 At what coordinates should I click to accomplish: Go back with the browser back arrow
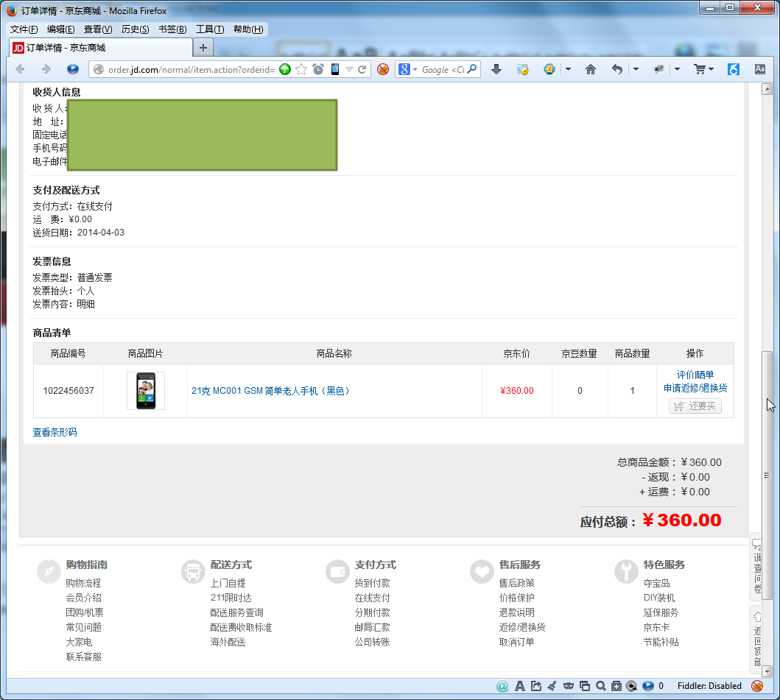pyautogui.click(x=21, y=69)
